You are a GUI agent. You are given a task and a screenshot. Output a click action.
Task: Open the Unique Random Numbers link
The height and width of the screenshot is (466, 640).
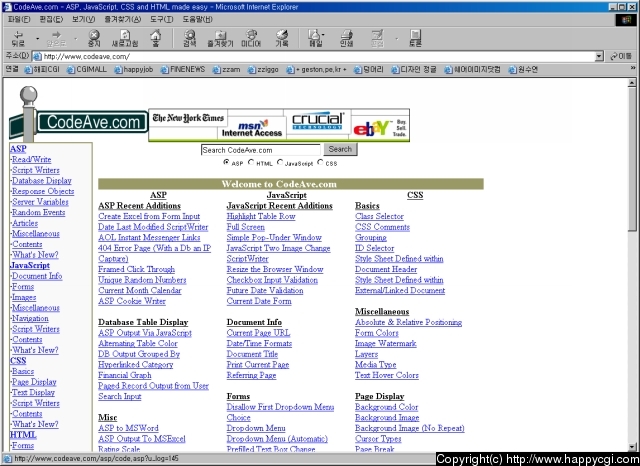tap(142, 280)
